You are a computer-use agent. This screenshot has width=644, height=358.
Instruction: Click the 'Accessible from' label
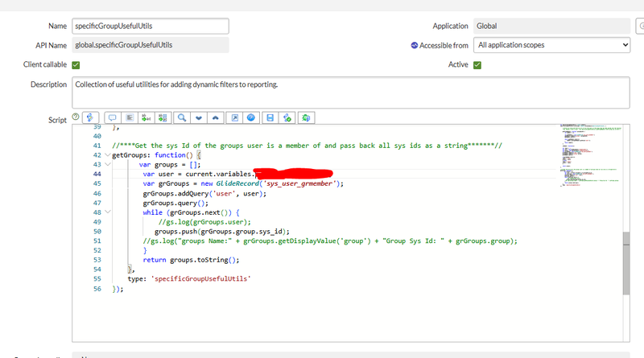pyautogui.click(x=444, y=46)
